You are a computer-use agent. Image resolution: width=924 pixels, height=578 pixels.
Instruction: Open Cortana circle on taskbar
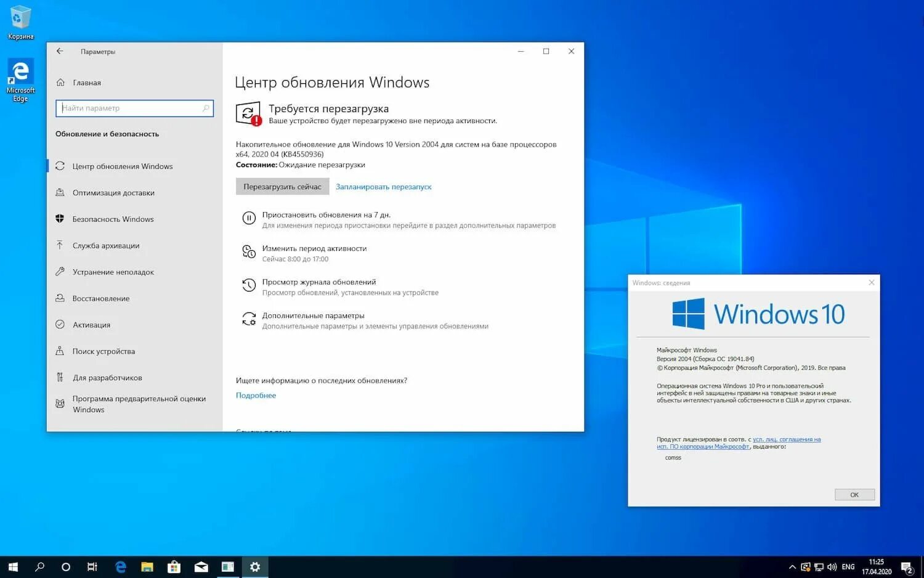(x=66, y=567)
